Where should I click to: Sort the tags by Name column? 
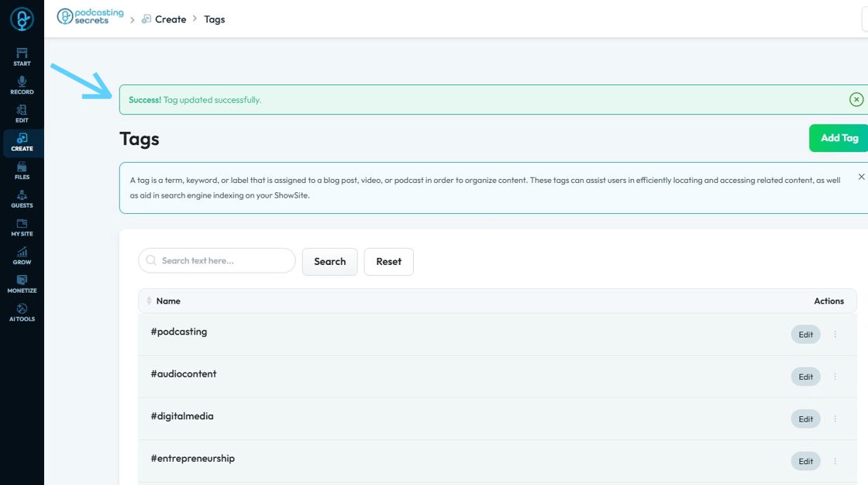(x=150, y=301)
